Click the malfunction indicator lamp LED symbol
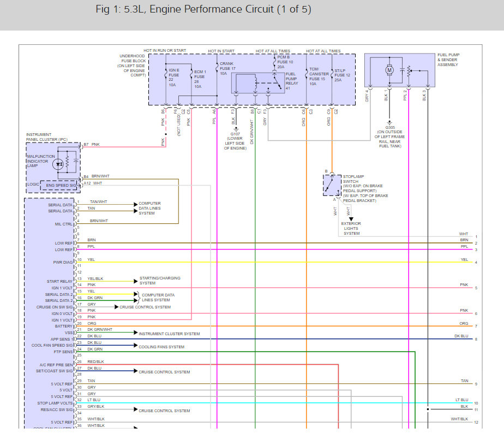The width and height of the screenshot is (504, 440). [58, 164]
